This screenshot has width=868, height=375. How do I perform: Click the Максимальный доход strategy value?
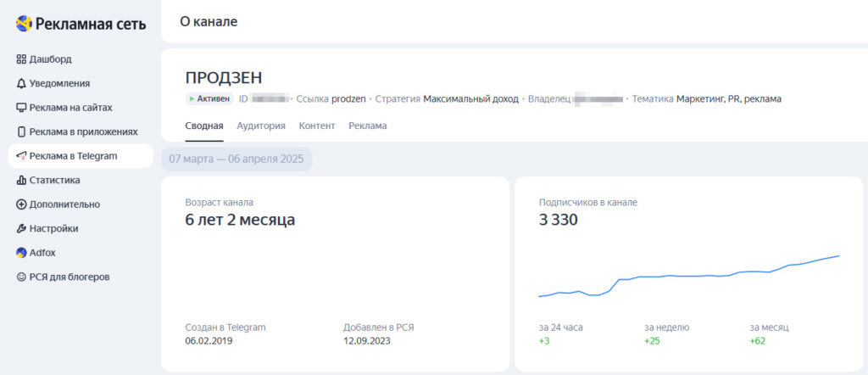point(471,99)
